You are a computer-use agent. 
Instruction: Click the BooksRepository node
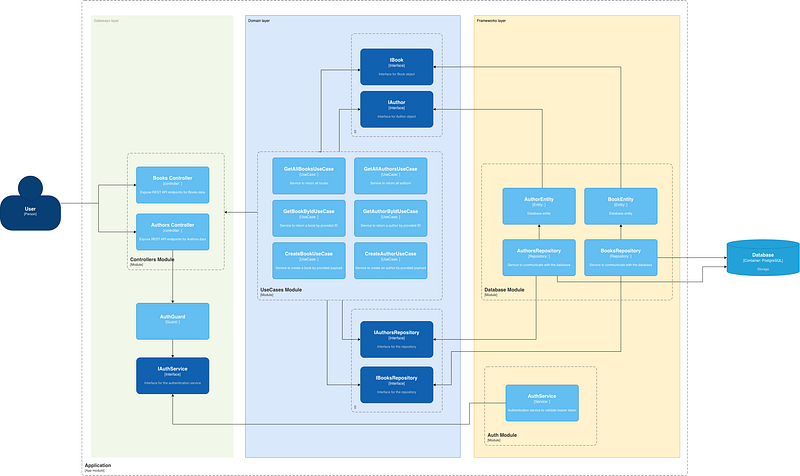coord(620,258)
